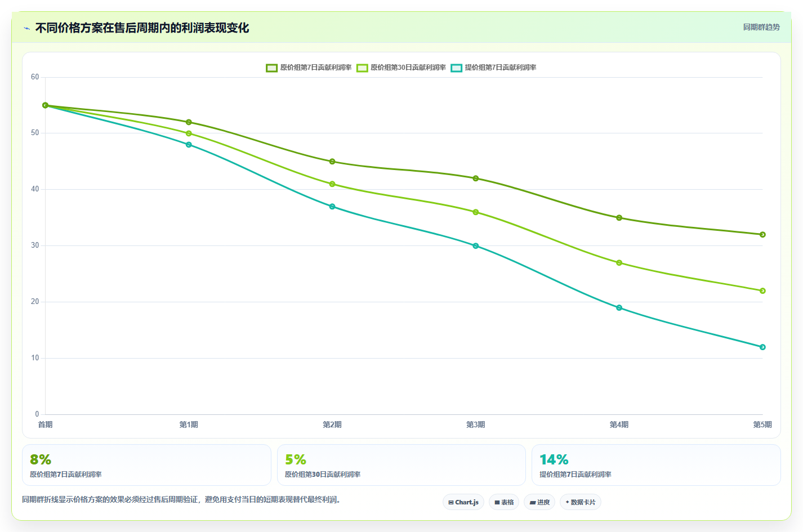The height and width of the screenshot is (532, 803).
Task: Click the 5% stat value
Action: click(296, 459)
